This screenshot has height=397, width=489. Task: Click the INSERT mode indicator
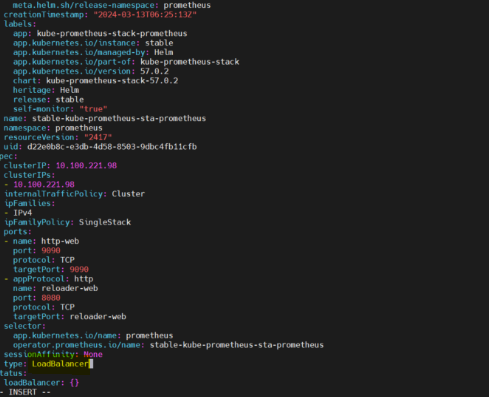[x=25, y=392]
